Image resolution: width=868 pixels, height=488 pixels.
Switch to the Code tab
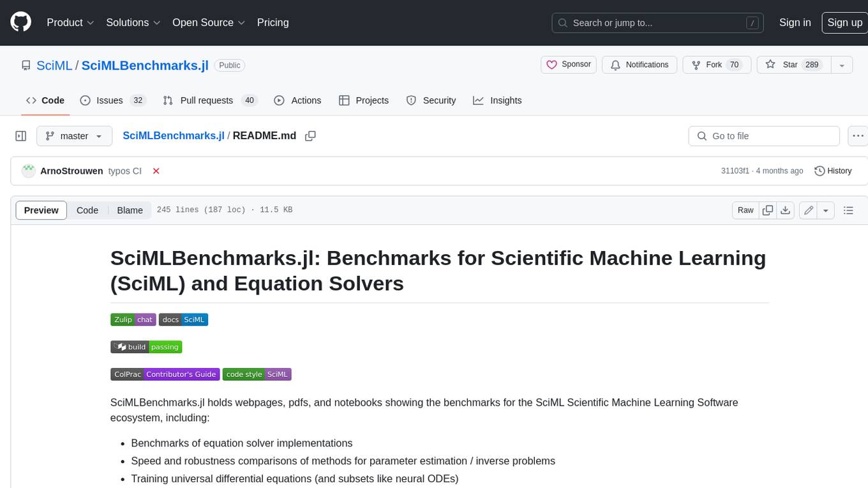(x=45, y=100)
